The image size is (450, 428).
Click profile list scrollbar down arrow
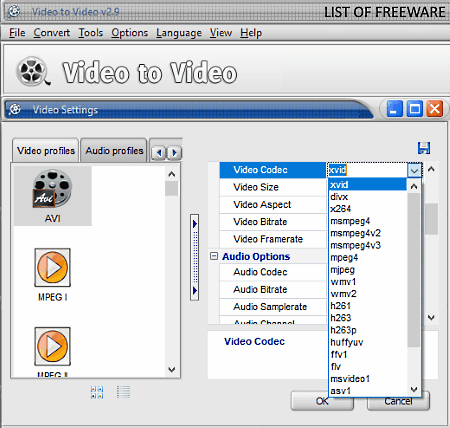tap(172, 369)
